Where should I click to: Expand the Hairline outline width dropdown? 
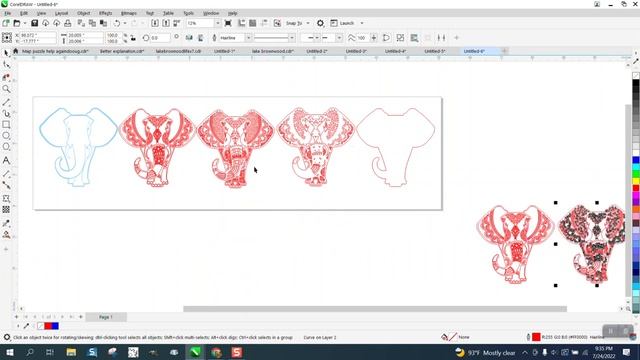click(248, 38)
